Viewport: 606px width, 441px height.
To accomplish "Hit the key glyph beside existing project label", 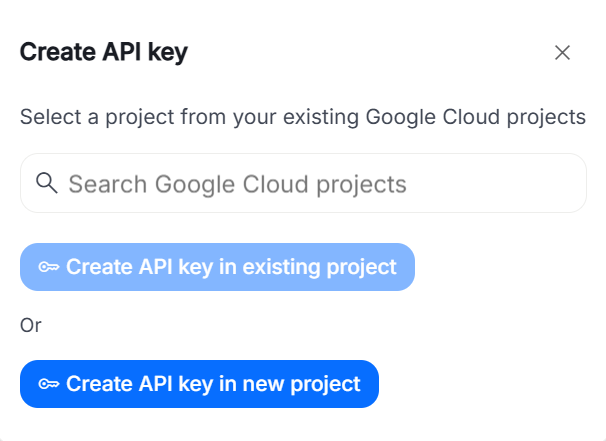I will [x=48, y=267].
